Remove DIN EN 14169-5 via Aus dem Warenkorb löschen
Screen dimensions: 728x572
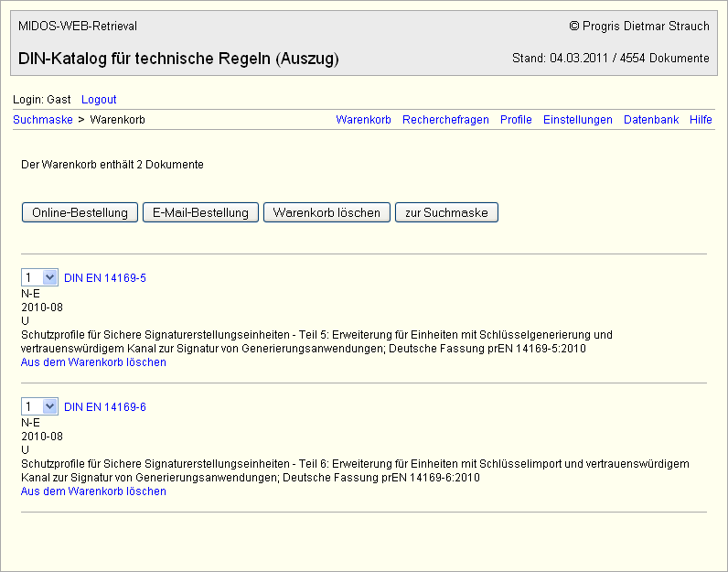(93, 362)
